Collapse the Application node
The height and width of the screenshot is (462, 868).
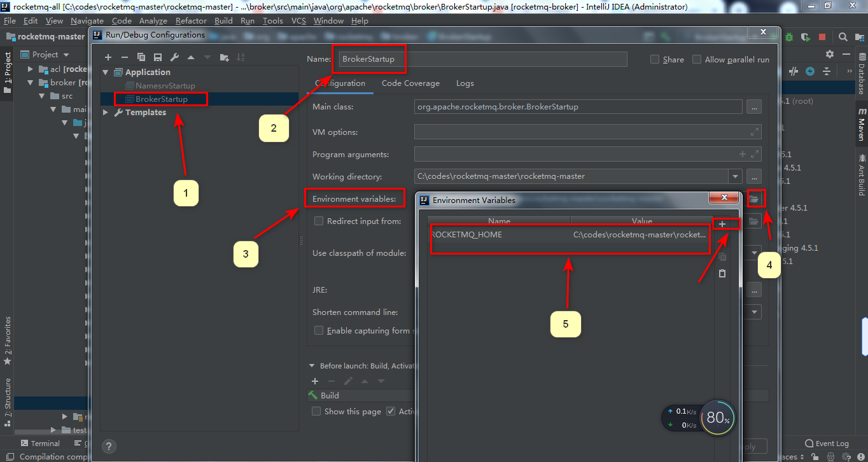(106, 73)
